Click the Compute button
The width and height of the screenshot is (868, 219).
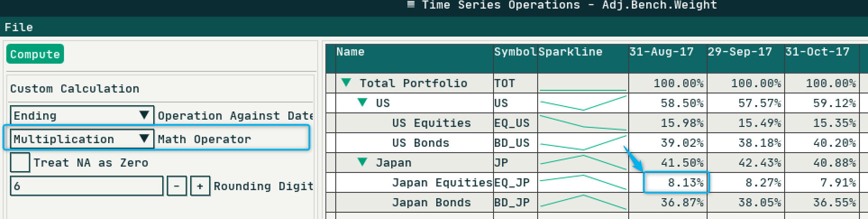click(x=35, y=54)
